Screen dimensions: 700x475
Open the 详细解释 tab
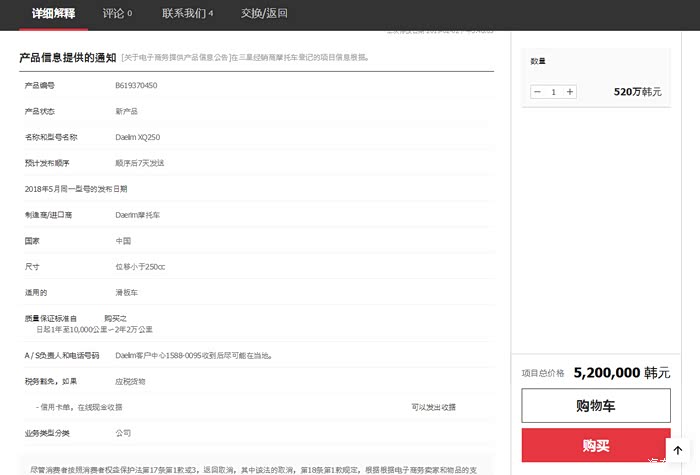[x=51, y=14]
